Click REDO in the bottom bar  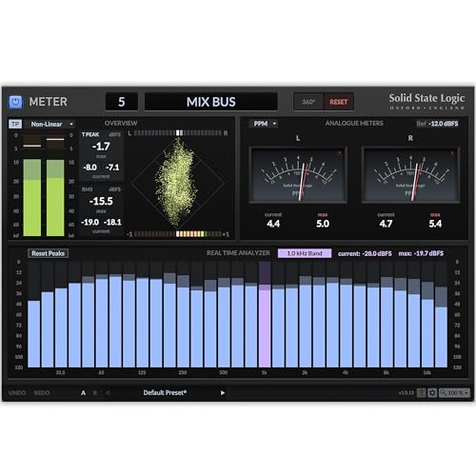pyautogui.click(x=42, y=393)
